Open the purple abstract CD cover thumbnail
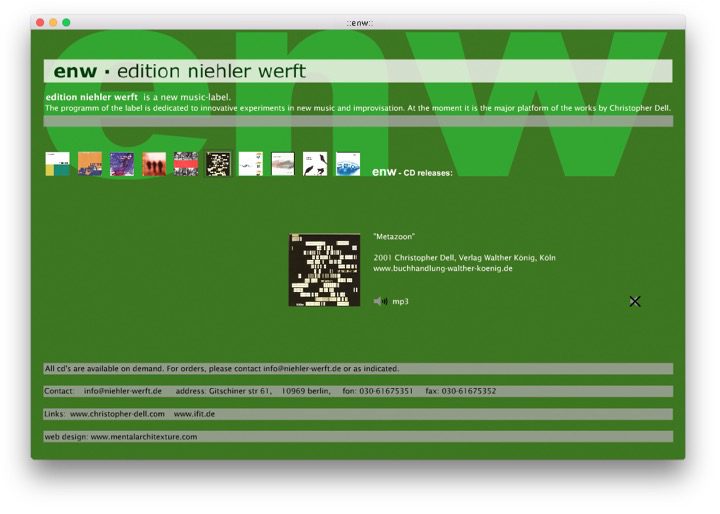The width and height of the screenshot is (720, 514). (x=122, y=164)
